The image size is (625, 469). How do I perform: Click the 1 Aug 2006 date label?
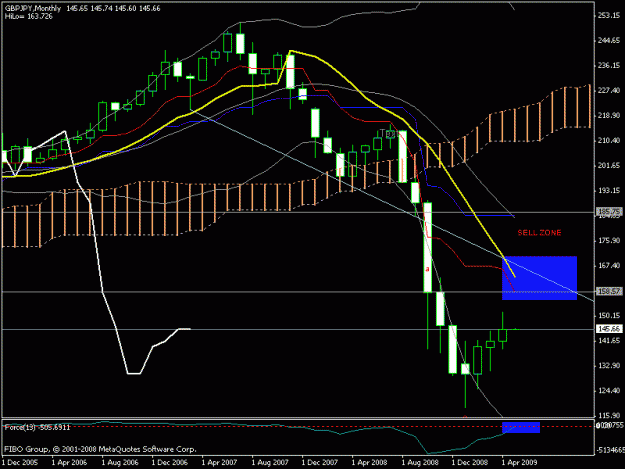(120, 463)
